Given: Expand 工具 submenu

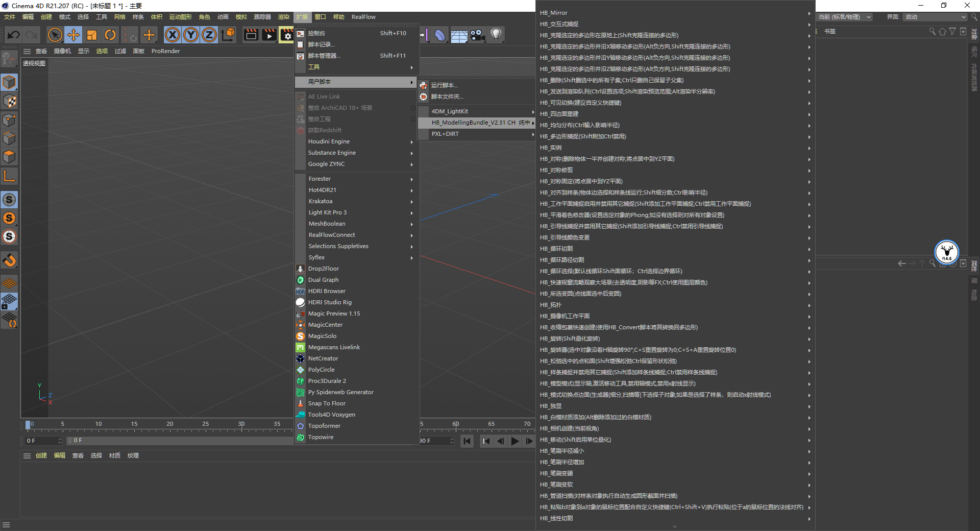Looking at the screenshot, I should click(x=357, y=67).
